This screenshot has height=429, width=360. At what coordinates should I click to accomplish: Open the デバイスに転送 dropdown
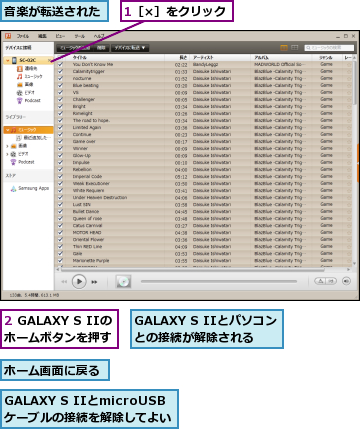(130, 48)
